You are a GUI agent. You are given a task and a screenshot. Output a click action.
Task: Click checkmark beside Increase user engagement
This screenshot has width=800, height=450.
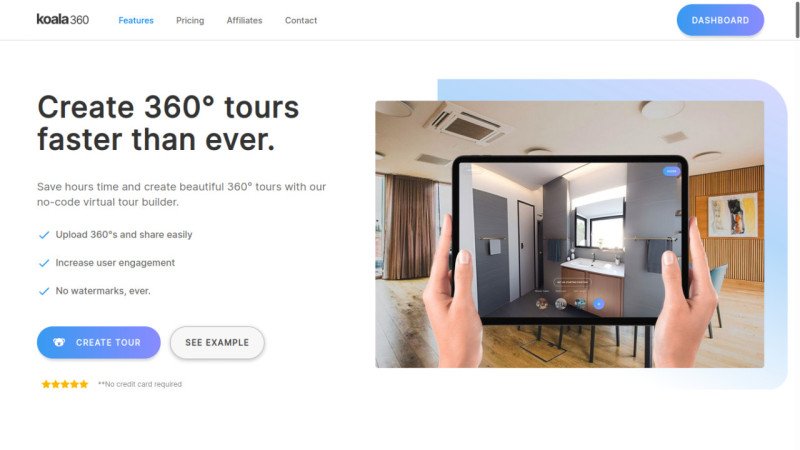pyautogui.click(x=44, y=263)
